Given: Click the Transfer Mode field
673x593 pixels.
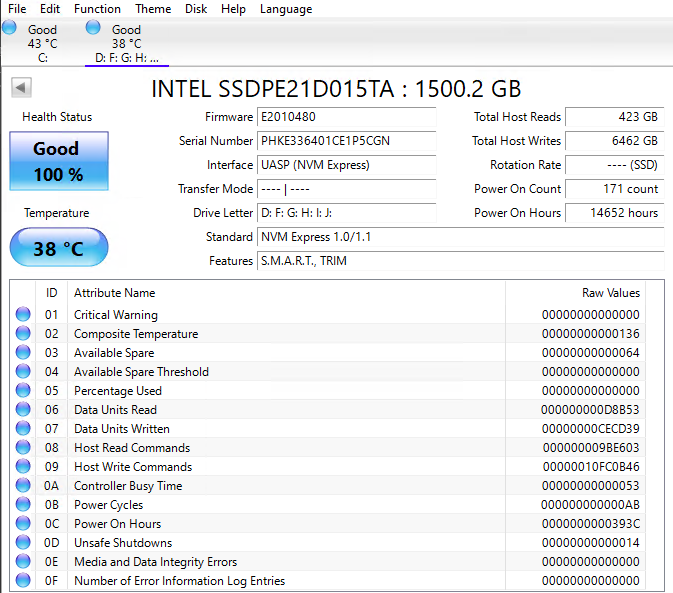Looking at the screenshot, I should pyautogui.click(x=346, y=189).
